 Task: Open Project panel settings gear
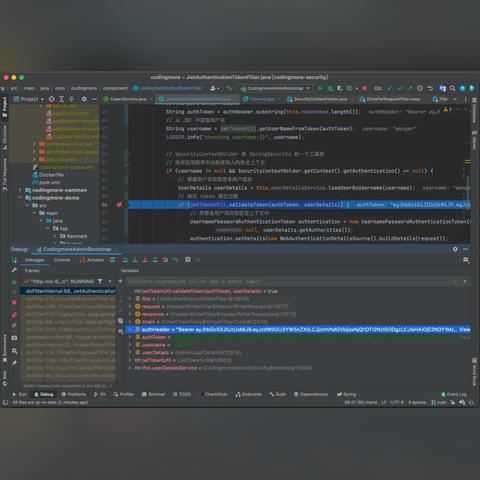[x=84, y=99]
